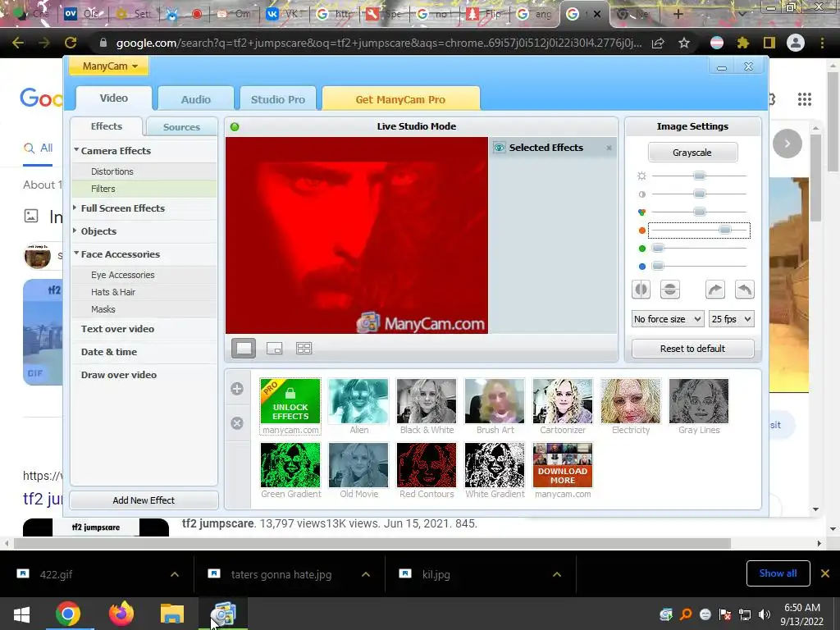This screenshot has height=630, width=840.
Task: Click the Grayscale button
Action: pyautogui.click(x=692, y=153)
